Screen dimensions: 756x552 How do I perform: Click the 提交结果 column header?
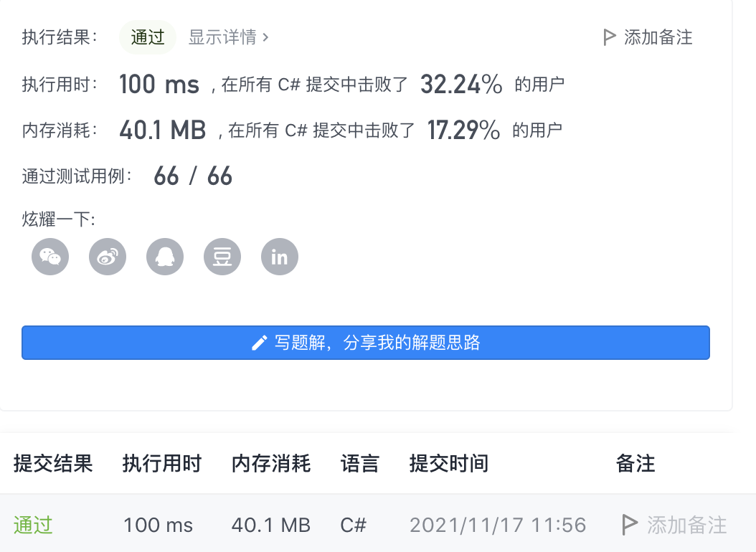click(53, 463)
